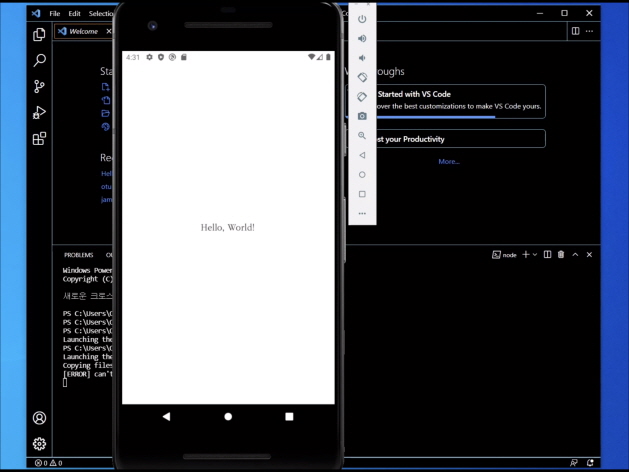629x472 pixels.
Task: Click the emulator toolbar home circle
Action: tap(362, 174)
